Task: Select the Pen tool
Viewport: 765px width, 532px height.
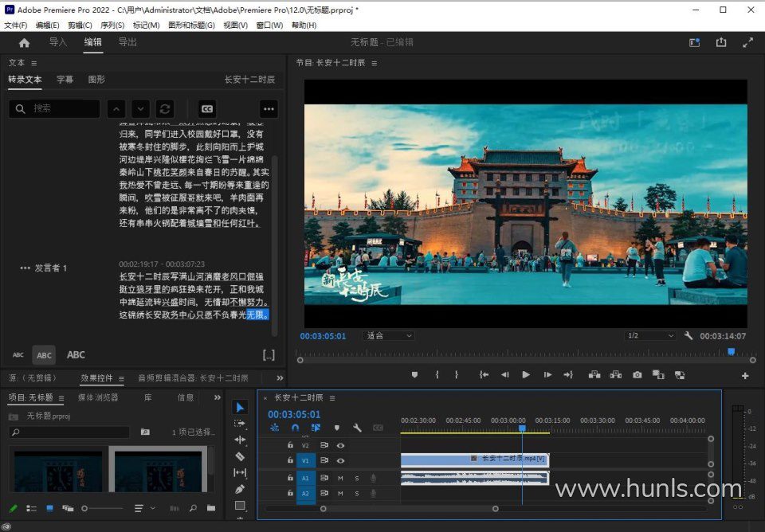Action: (x=240, y=489)
